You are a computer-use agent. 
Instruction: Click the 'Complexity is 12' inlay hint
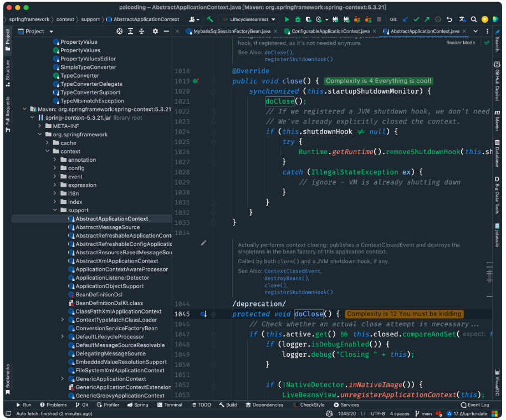(x=404, y=314)
